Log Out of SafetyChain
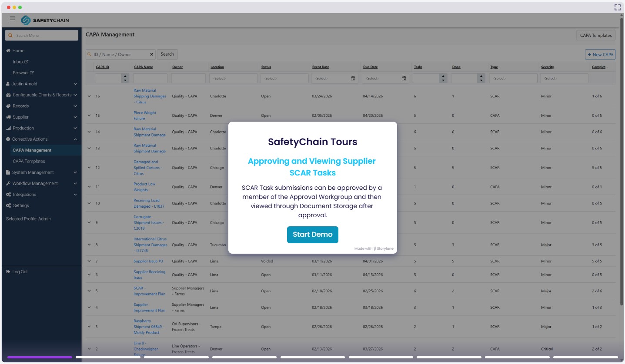This screenshot has height=364, width=625. (x=17, y=272)
